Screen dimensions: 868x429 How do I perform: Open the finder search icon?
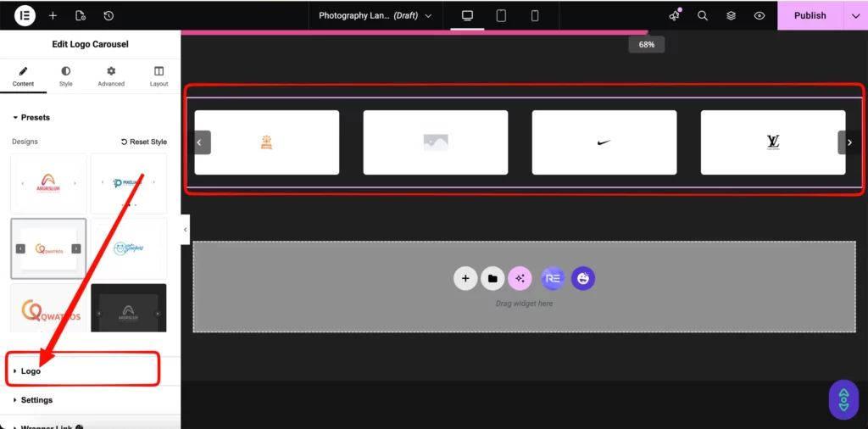pos(703,15)
